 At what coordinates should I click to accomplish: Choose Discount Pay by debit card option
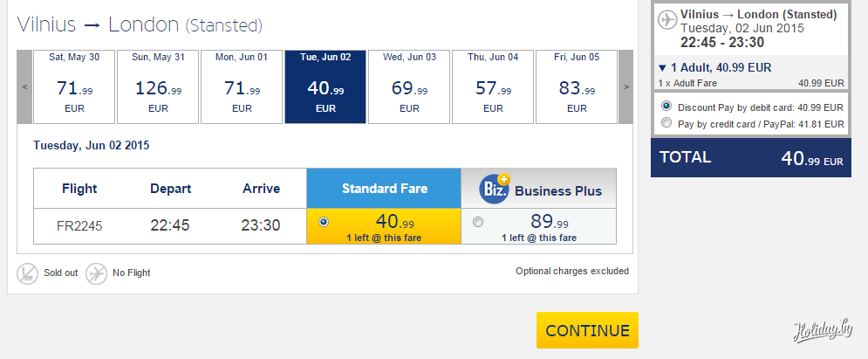(x=667, y=107)
